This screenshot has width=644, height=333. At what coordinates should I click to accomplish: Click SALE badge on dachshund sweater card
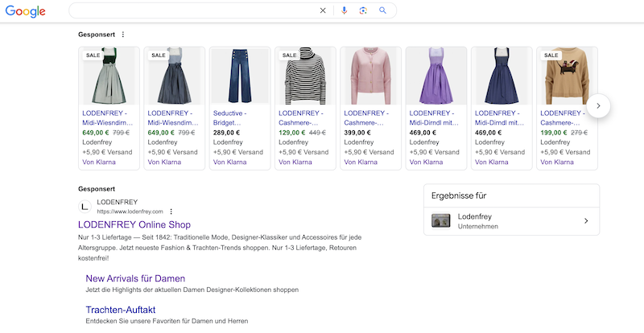coord(551,55)
